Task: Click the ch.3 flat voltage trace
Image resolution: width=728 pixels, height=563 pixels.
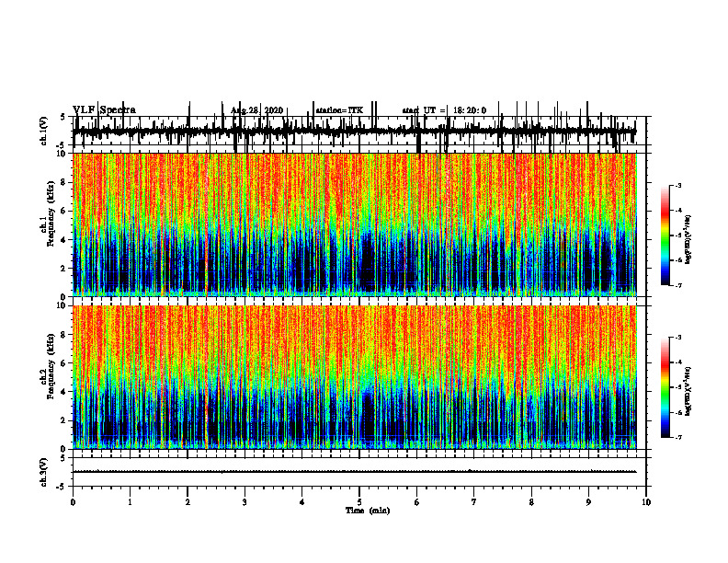Action: (x=354, y=472)
